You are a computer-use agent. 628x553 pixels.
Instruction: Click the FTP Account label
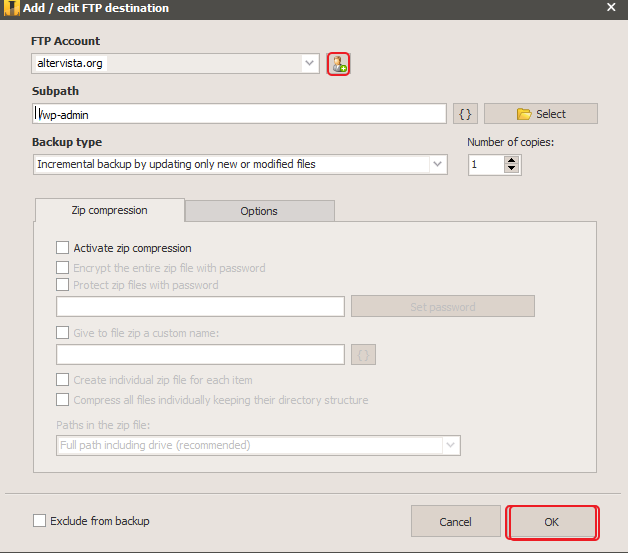tap(66, 41)
